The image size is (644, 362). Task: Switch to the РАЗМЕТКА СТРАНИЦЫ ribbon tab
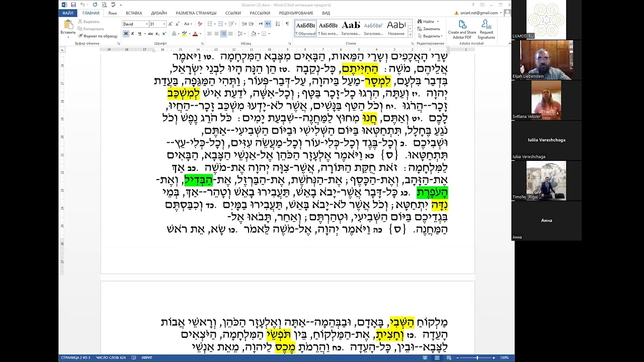click(196, 13)
